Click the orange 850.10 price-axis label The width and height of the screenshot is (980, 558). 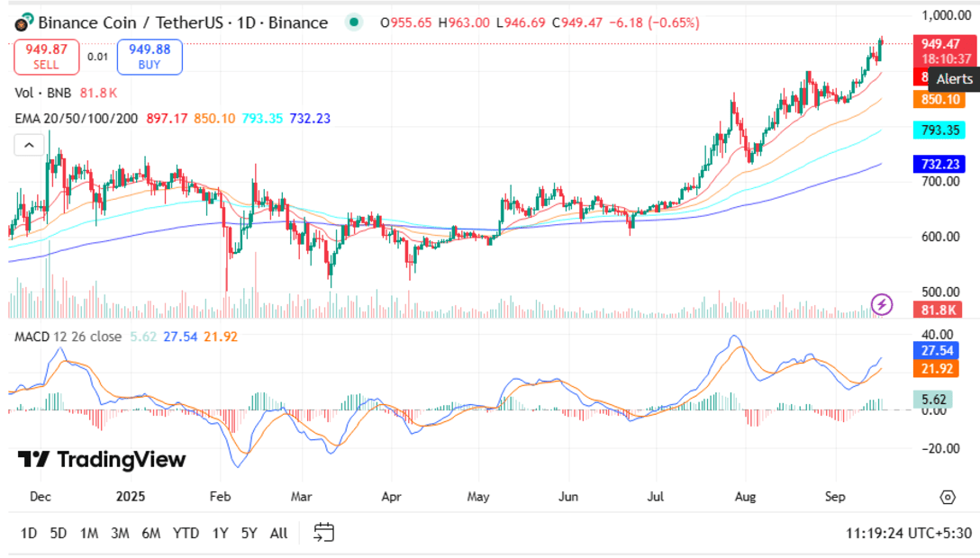click(x=940, y=100)
